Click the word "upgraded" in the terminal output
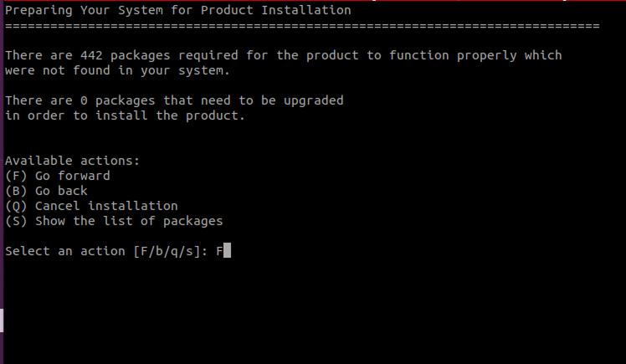 313,100
